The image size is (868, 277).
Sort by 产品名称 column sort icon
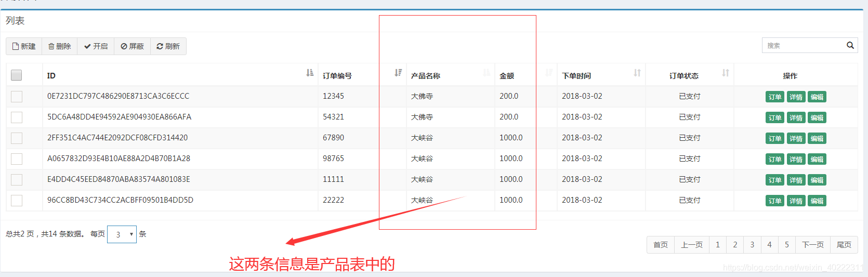point(486,73)
